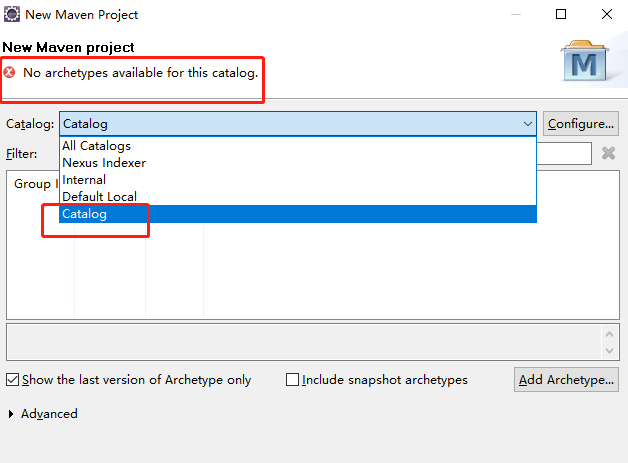Select Default Local catalog option
628x463 pixels.
pyautogui.click(x=100, y=197)
